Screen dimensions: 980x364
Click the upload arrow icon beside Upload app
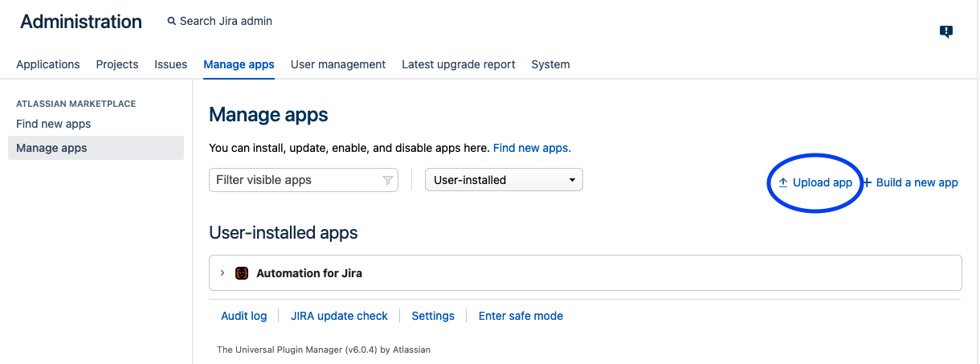(x=783, y=182)
